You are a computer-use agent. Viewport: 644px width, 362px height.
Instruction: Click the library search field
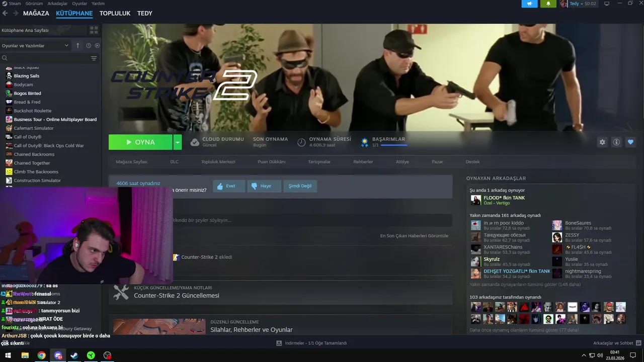tap(45, 58)
